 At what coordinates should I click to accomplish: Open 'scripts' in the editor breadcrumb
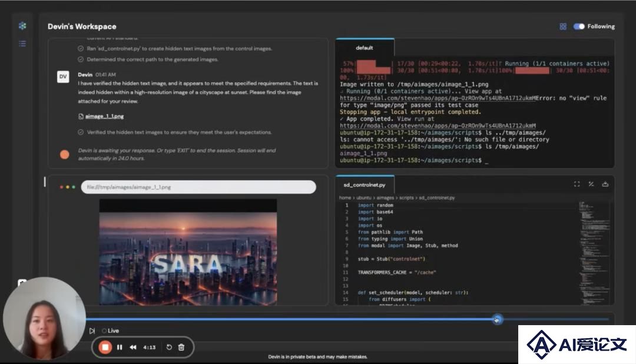pos(406,198)
